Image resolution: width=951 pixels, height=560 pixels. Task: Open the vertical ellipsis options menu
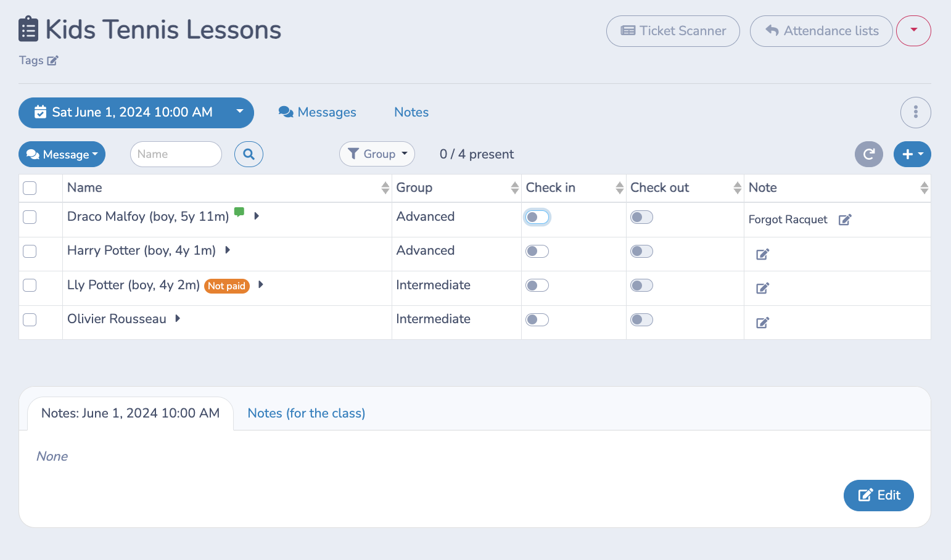tap(916, 112)
